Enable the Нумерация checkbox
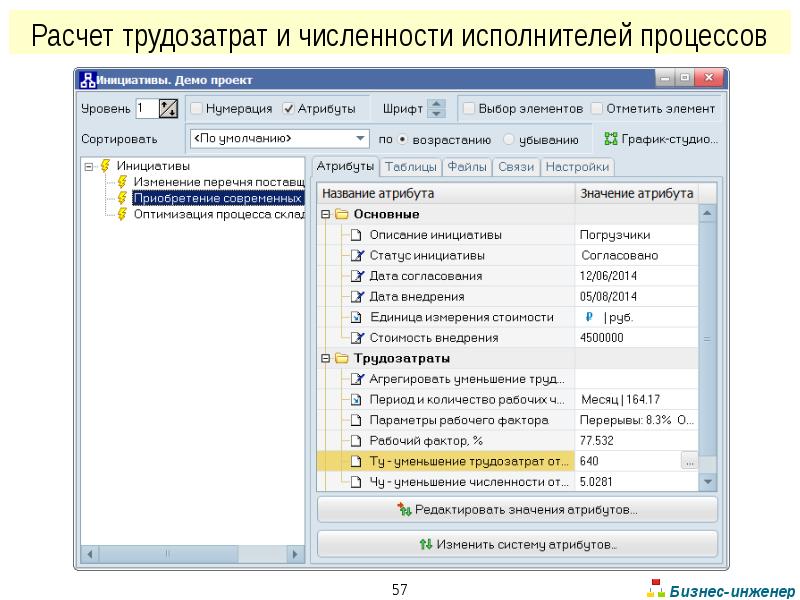The image size is (800, 600). coord(197,108)
